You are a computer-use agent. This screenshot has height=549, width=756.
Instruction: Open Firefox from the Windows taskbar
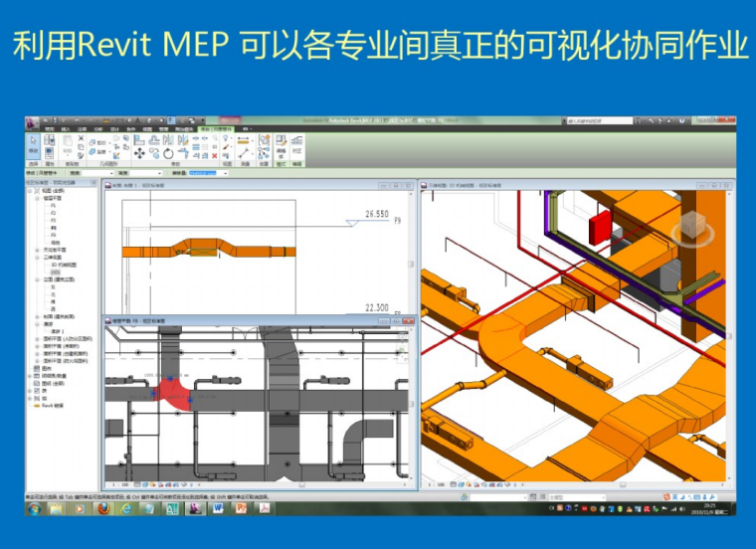pos(102,508)
